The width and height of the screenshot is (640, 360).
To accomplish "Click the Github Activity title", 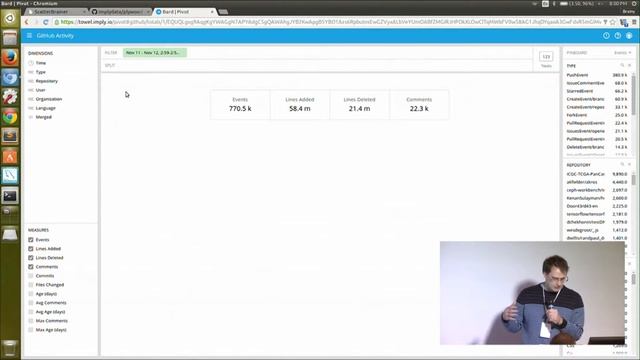I will tap(55, 36).
